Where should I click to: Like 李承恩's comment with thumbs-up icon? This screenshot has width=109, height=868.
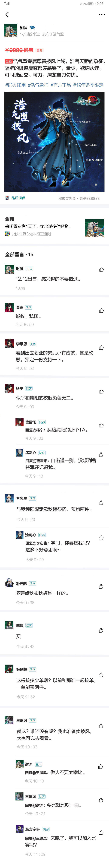(x=101, y=347)
